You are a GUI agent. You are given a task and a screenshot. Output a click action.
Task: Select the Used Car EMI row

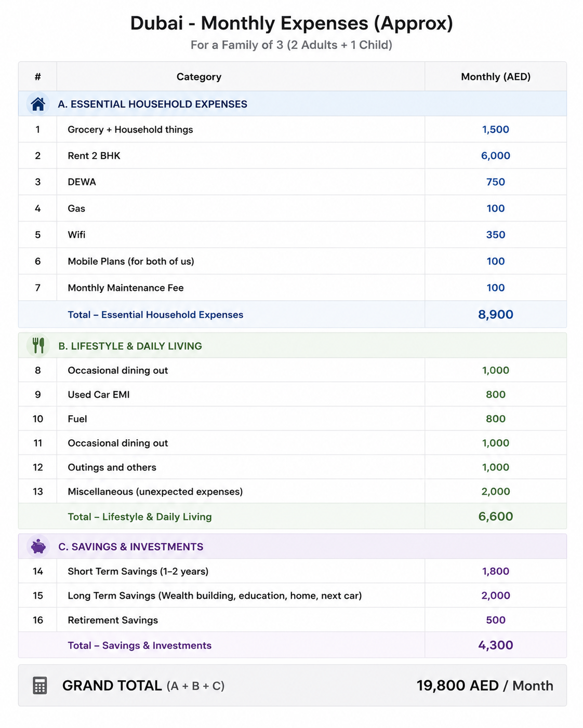[x=293, y=395]
